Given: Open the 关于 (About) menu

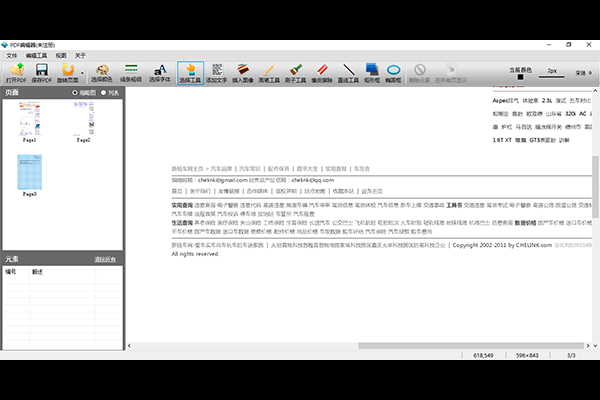Looking at the screenshot, I should [x=80, y=56].
